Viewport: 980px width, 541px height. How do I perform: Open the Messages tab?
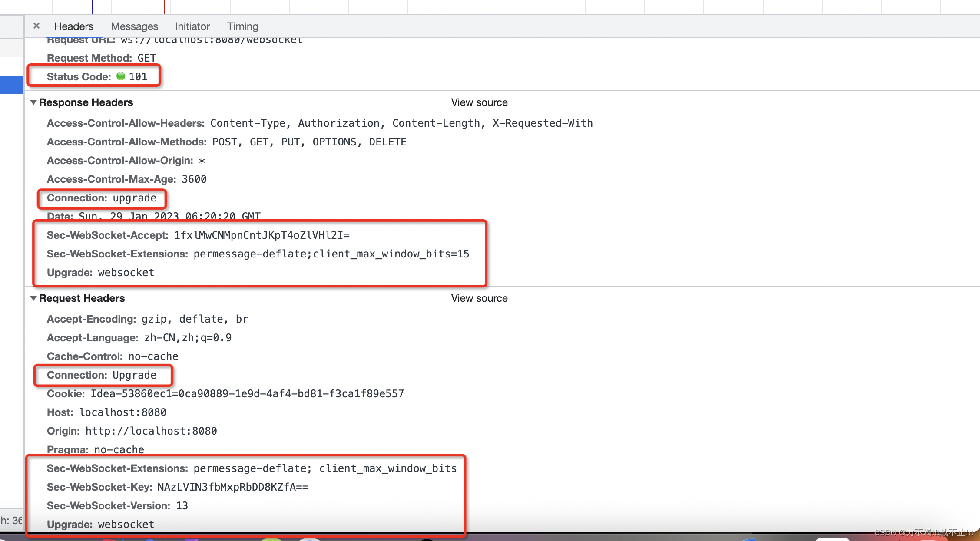tap(134, 26)
